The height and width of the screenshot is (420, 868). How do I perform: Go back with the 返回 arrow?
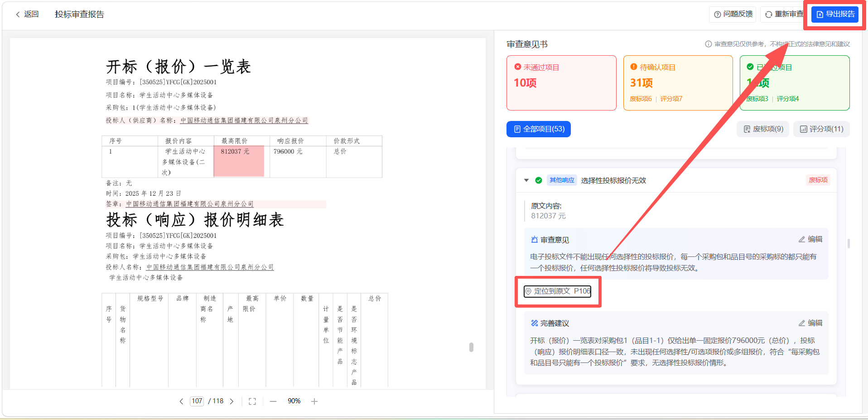[27, 14]
